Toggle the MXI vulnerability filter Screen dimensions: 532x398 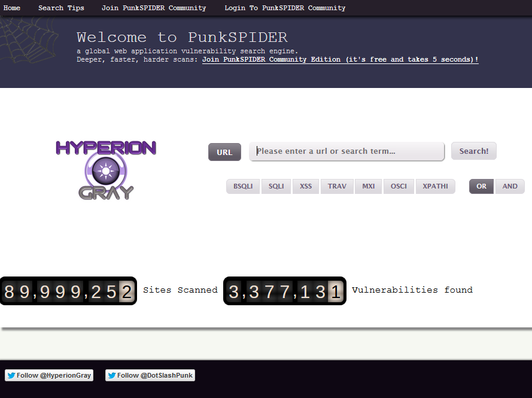click(x=368, y=186)
